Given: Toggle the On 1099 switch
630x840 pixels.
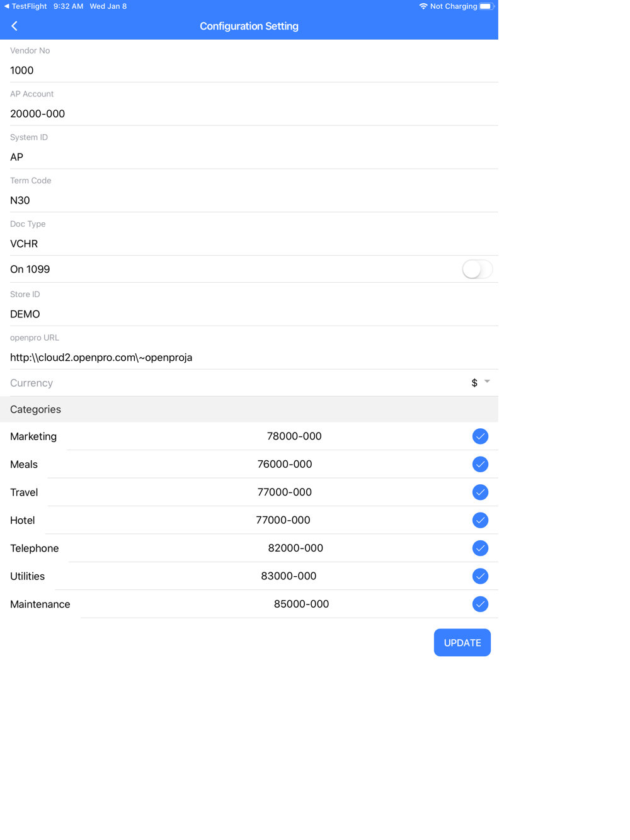Looking at the screenshot, I should (x=477, y=270).
